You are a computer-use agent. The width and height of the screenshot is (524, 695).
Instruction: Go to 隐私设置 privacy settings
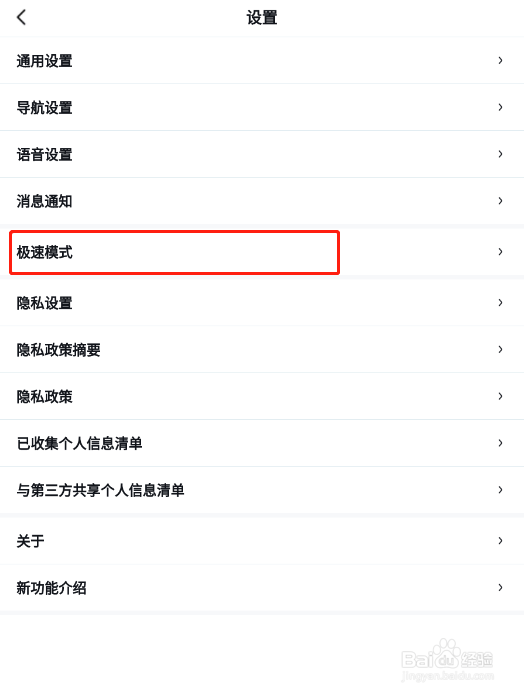pyautogui.click(x=262, y=303)
